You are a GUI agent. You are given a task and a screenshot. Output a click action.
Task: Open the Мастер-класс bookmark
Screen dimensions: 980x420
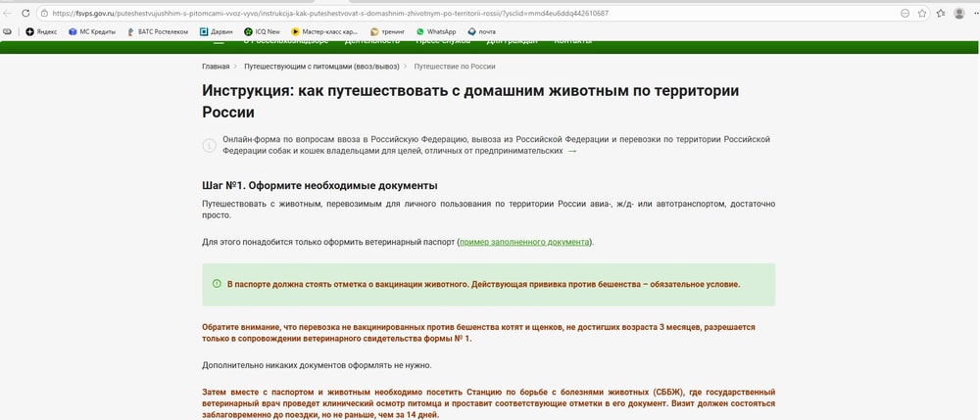(x=324, y=31)
